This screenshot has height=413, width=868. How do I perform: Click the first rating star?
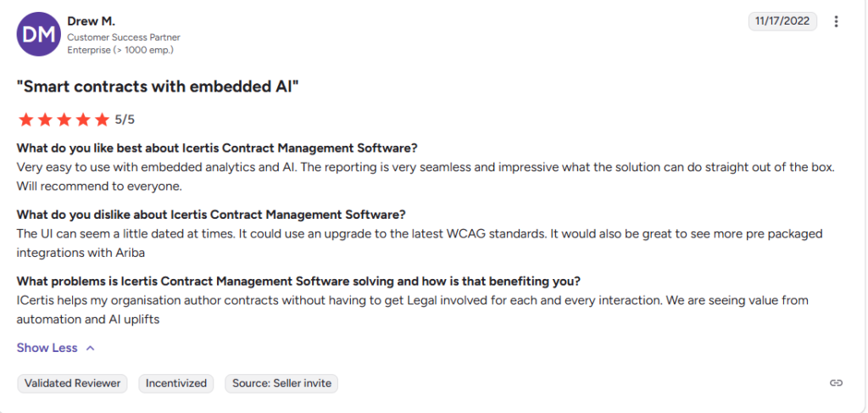point(25,120)
